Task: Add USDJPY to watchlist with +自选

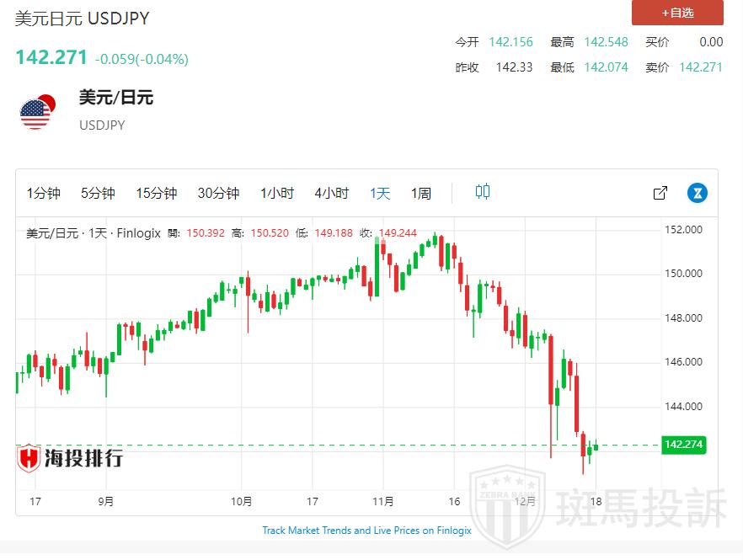Action: (x=677, y=13)
